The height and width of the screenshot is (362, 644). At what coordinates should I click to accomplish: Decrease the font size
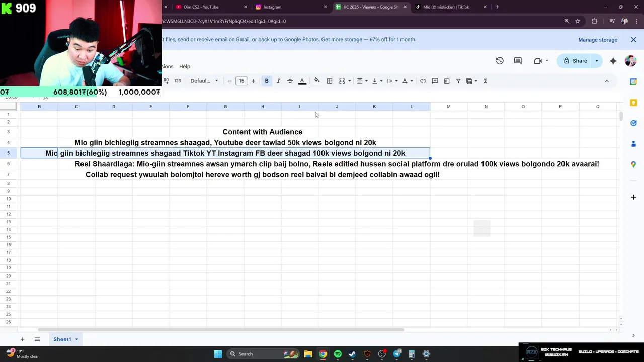[x=230, y=81]
